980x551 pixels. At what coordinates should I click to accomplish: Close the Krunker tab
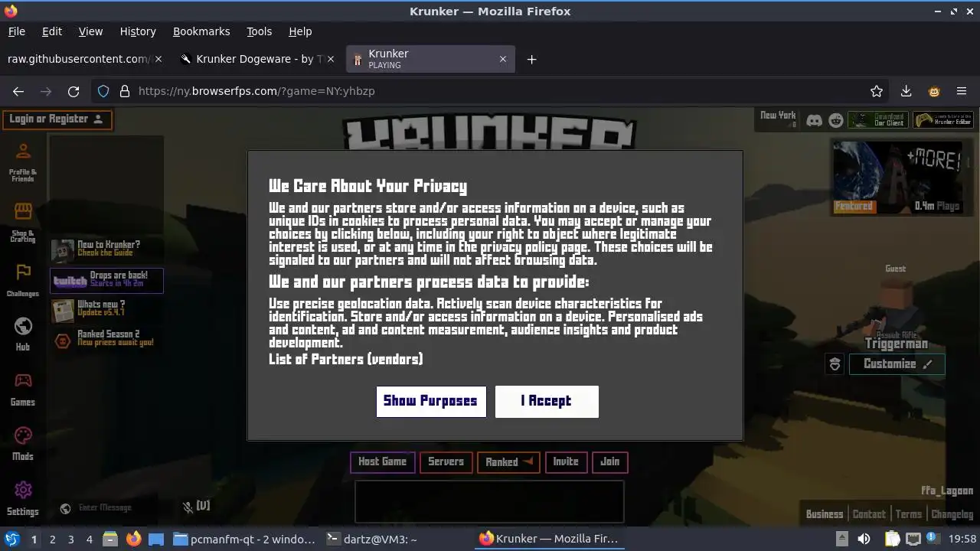[503, 59]
